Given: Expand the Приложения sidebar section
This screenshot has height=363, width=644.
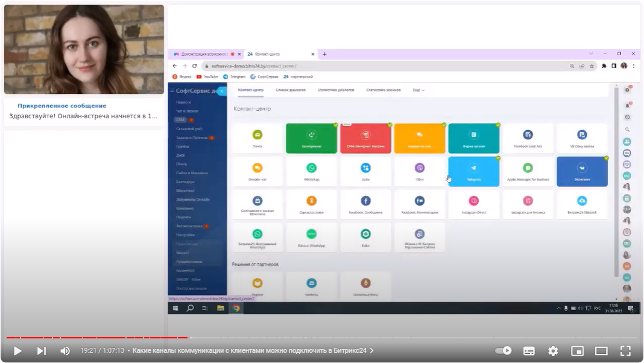Looking at the screenshot, I should click(189, 244).
